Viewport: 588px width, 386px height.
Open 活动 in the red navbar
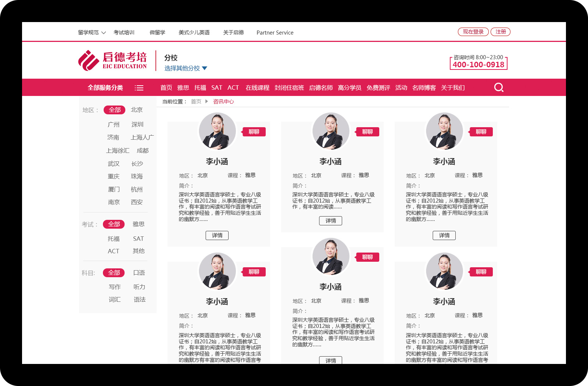coord(401,88)
